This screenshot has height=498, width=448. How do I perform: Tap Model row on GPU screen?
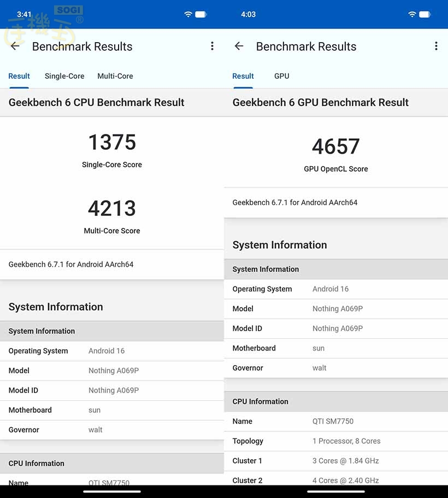coord(336,309)
